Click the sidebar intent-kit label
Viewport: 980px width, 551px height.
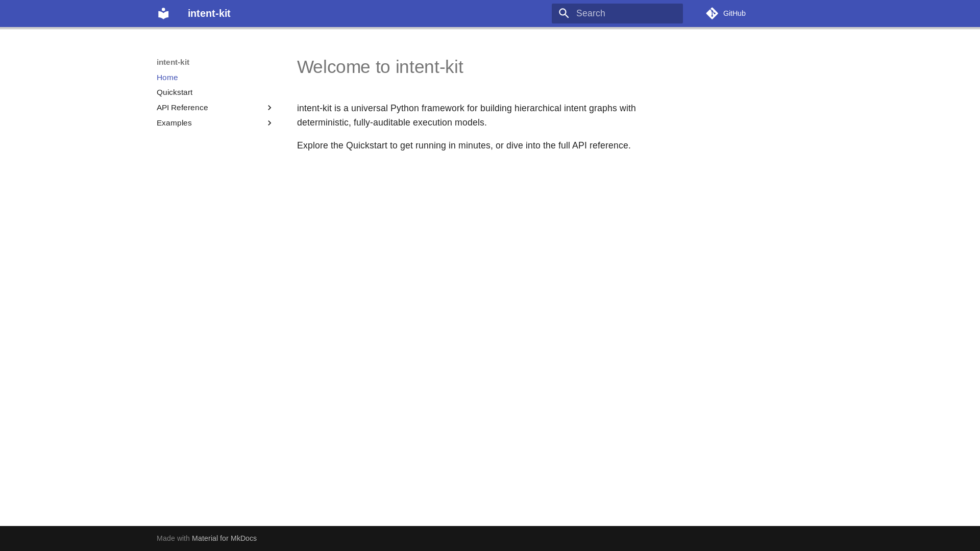(x=173, y=62)
